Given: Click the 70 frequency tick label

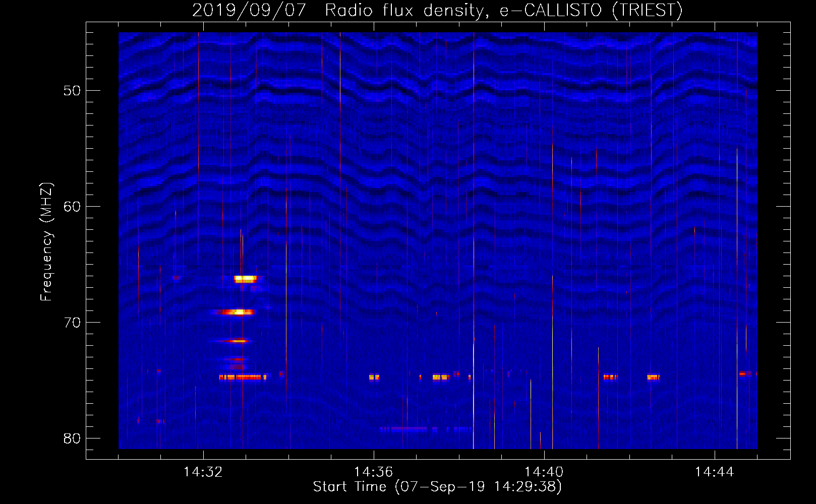Looking at the screenshot, I should point(73,323).
